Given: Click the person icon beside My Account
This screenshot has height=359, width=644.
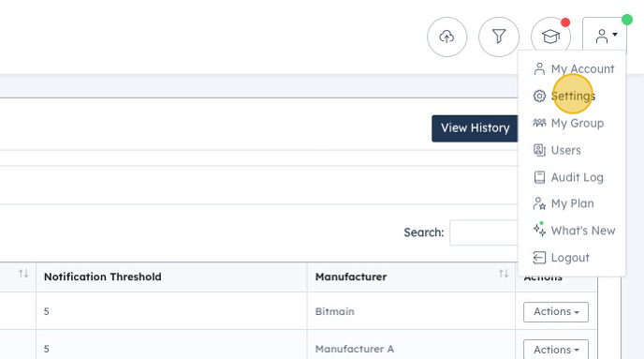Looking at the screenshot, I should pos(539,68).
